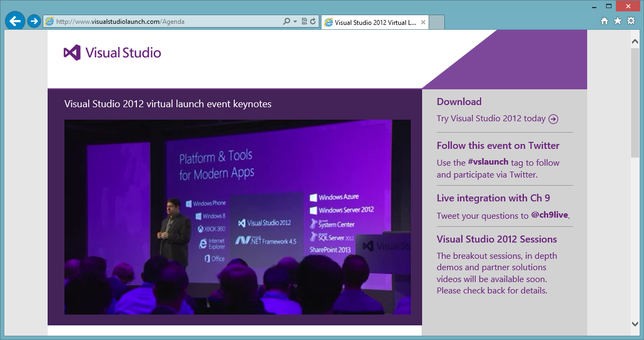This screenshot has height=340, width=644.
Task: Open the Try Visual Studio 2012 today link
Action: click(x=491, y=119)
